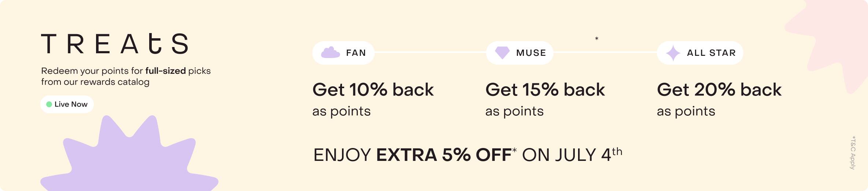
Task: Click the asterisk above the tier line
Action: coord(597,39)
